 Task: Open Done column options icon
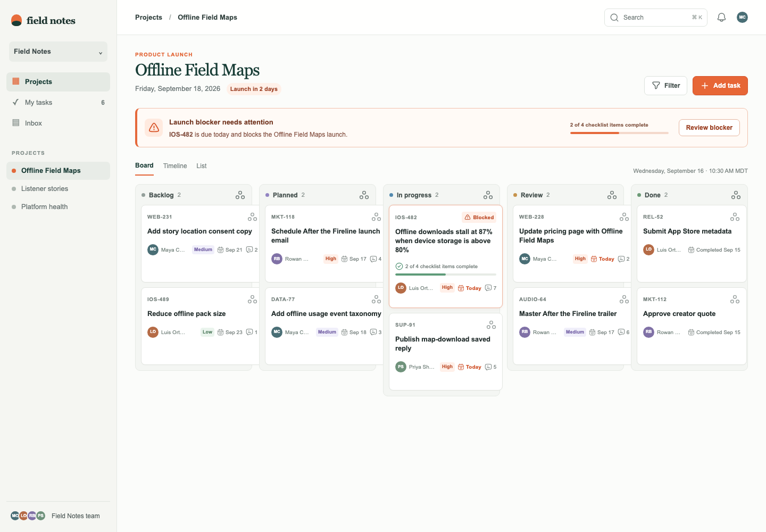(736, 195)
